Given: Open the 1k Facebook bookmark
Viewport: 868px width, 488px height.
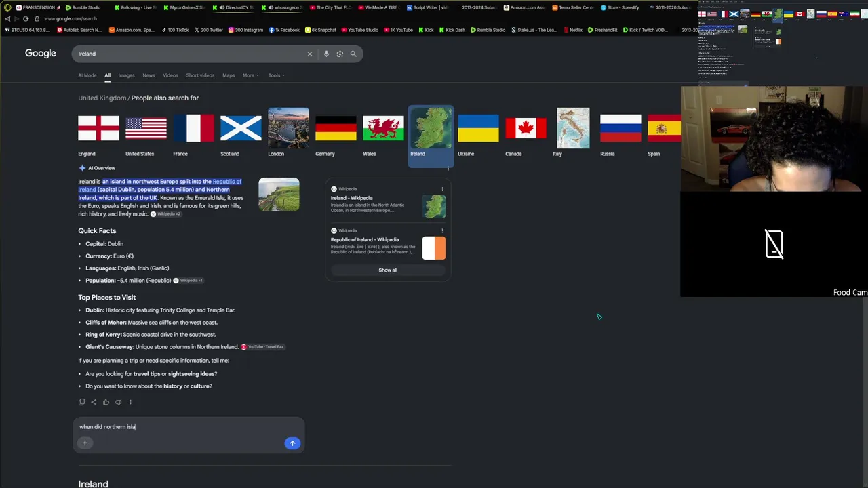Looking at the screenshot, I should [x=284, y=30].
